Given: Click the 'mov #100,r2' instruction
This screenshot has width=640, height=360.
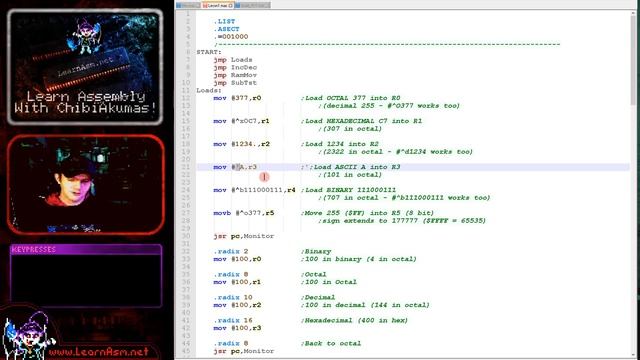Looking at the screenshot, I should (237, 305).
